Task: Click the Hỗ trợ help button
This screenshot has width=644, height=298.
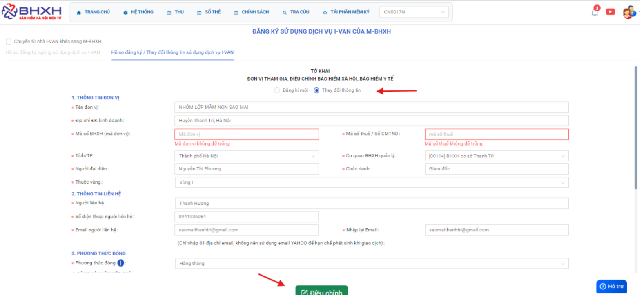Action: pos(611,287)
